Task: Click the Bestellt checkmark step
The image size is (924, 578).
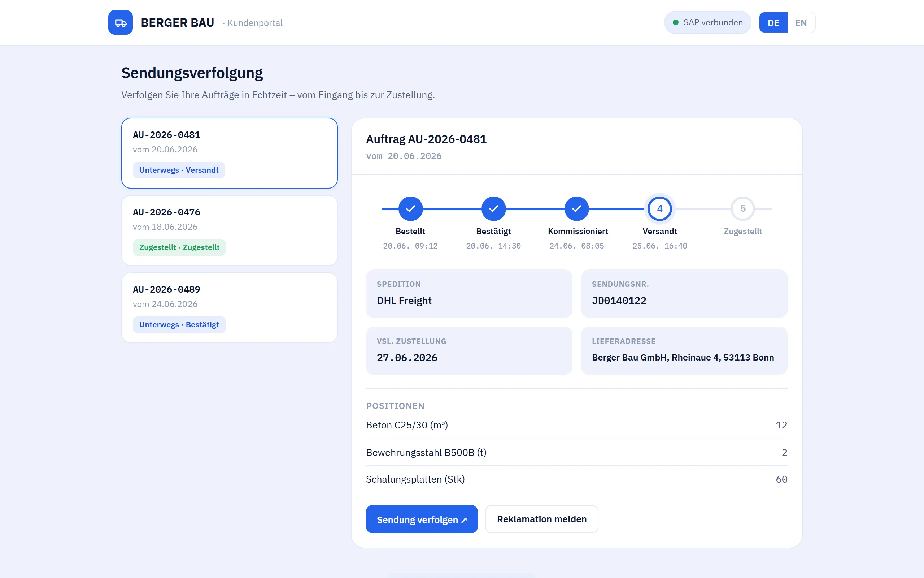Action: (x=410, y=209)
